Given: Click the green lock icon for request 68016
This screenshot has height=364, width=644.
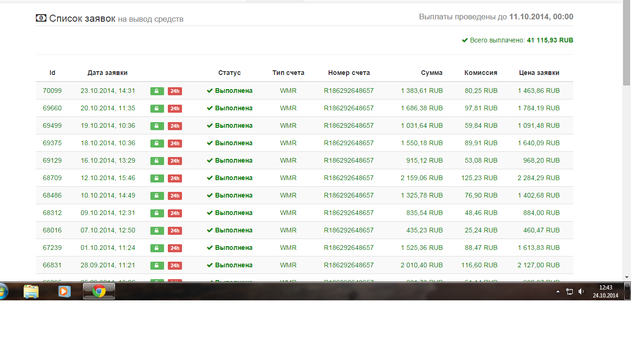Looking at the screenshot, I should tap(157, 231).
